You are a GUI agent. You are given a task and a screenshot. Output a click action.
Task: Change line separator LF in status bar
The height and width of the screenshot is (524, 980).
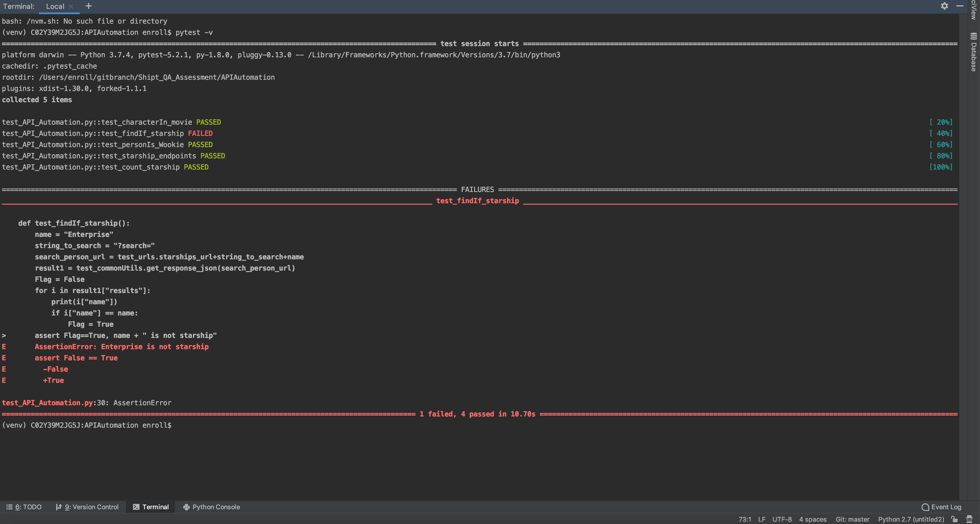pos(762,520)
